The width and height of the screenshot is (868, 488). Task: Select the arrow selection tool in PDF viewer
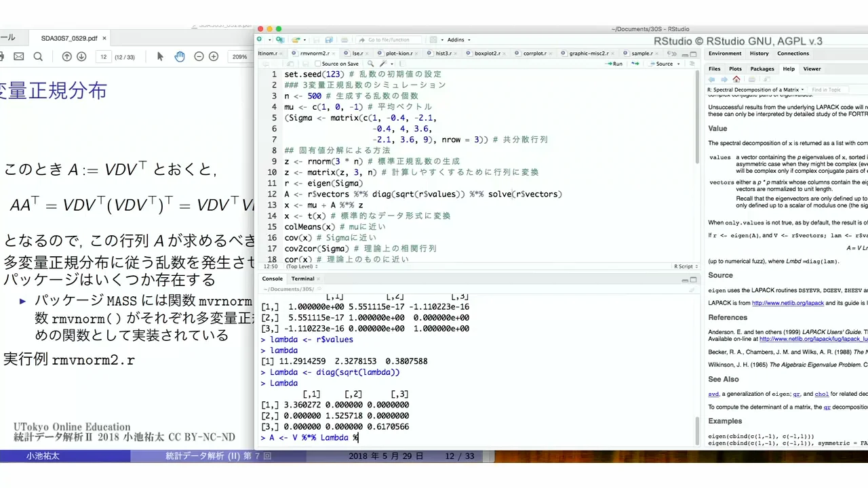(x=160, y=56)
